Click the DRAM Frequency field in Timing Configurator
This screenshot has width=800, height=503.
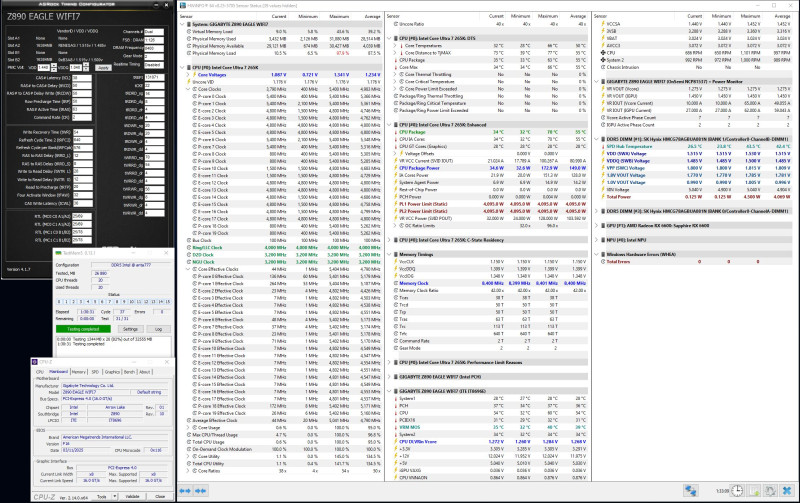tap(154, 48)
